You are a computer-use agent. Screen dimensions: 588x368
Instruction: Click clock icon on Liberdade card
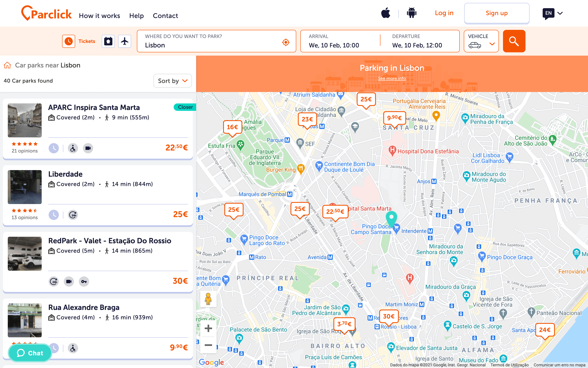coord(54,215)
